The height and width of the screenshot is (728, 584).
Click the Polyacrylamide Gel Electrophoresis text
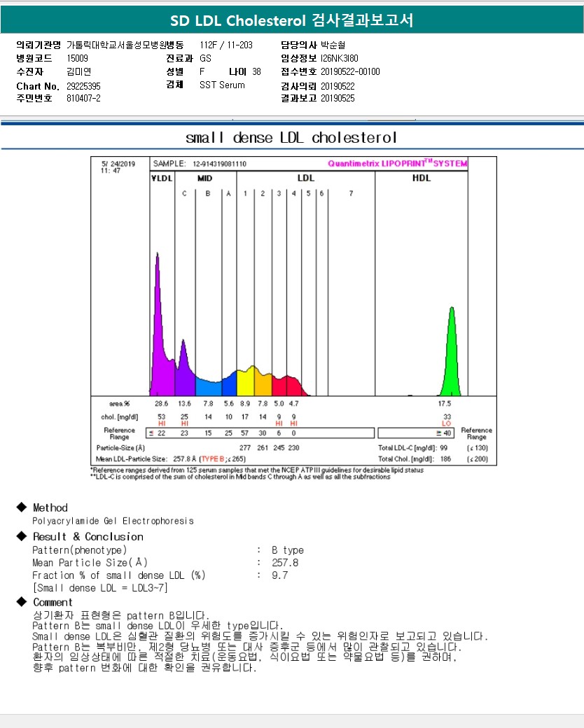[x=113, y=521]
